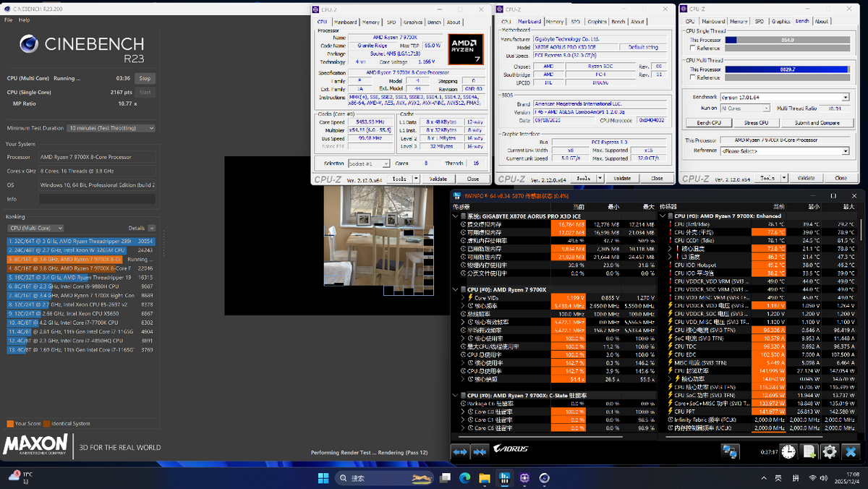Click the HWiNFO taskbar icon
868x489 pixels.
tap(505, 478)
